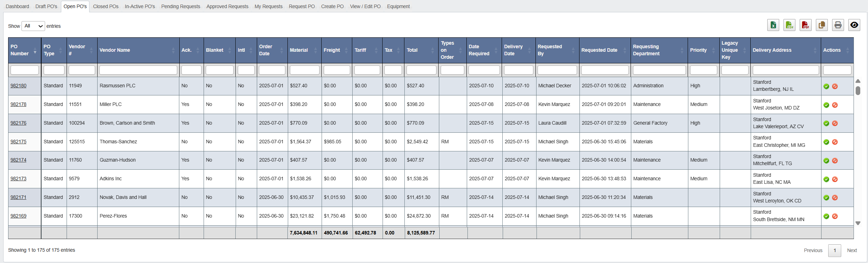Focus the Delivery Address filter box
868x263 pixels.
coord(786,70)
